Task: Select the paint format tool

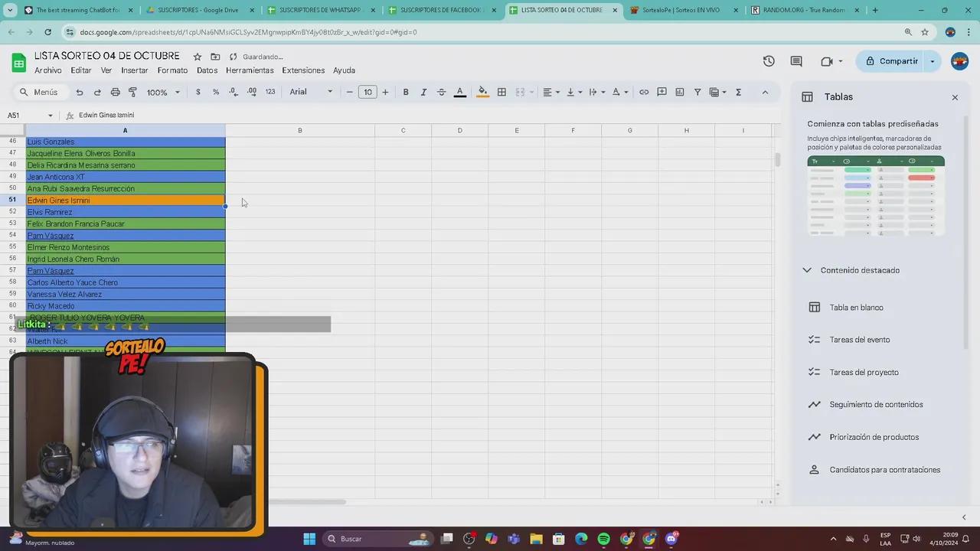Action: pyautogui.click(x=132, y=92)
